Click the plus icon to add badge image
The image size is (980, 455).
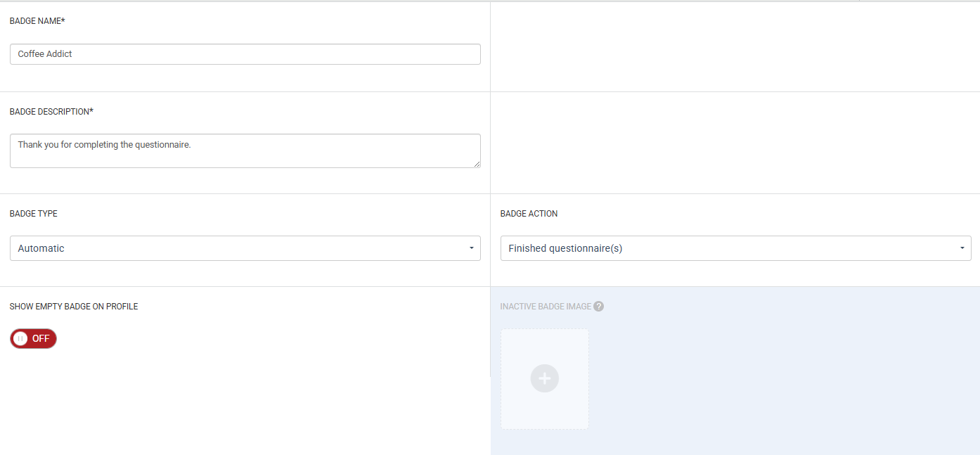pos(544,378)
